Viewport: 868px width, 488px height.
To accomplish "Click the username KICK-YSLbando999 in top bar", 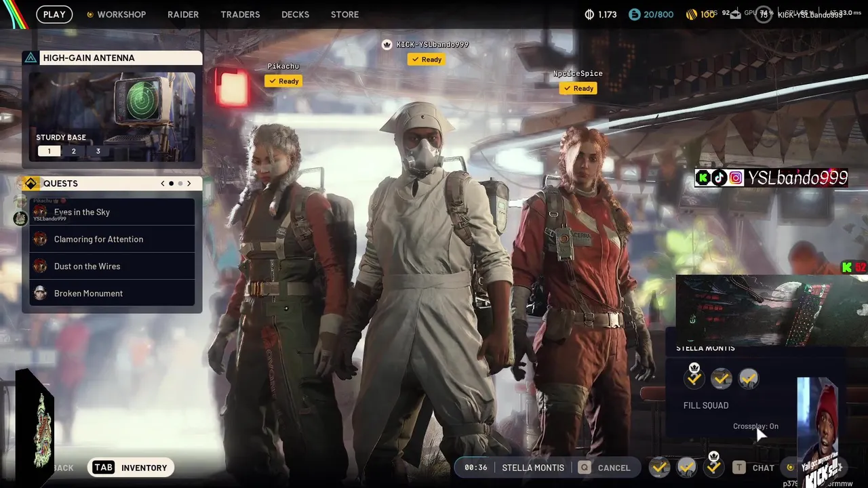I will pos(810,15).
